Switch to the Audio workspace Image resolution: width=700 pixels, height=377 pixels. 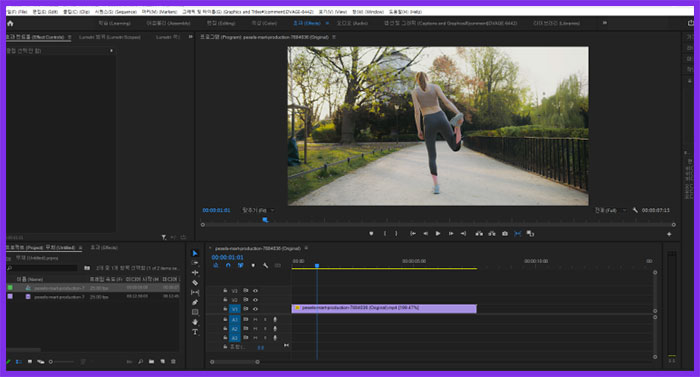pyautogui.click(x=352, y=23)
